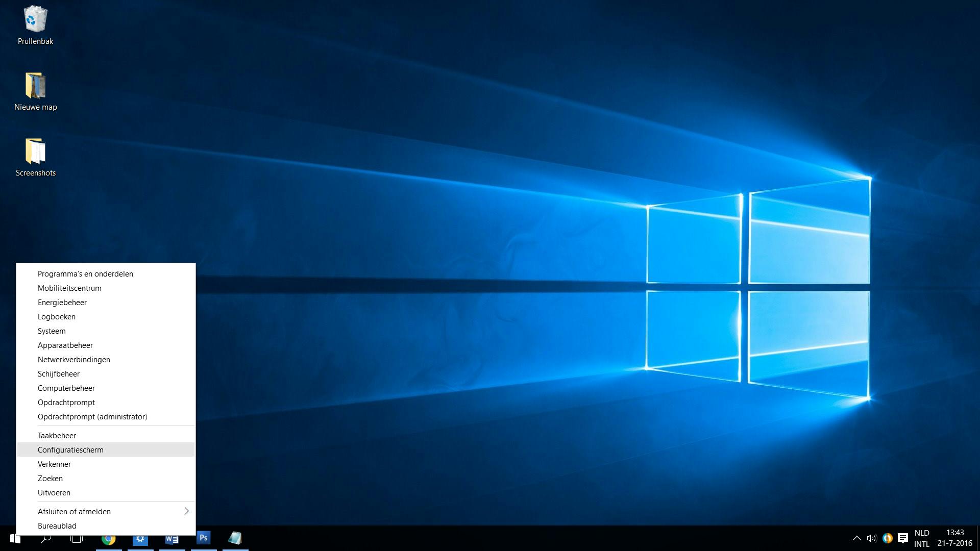This screenshot has height=551, width=980.
Task: Open NLD INTL keyboard language selector
Action: pyautogui.click(x=922, y=538)
